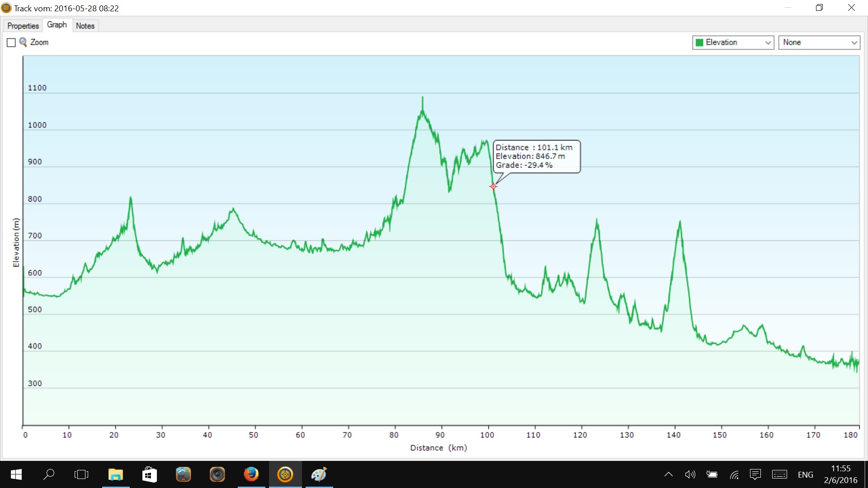The width and height of the screenshot is (868, 488).
Task: Click the clock showing 11:55
Action: [x=840, y=474]
